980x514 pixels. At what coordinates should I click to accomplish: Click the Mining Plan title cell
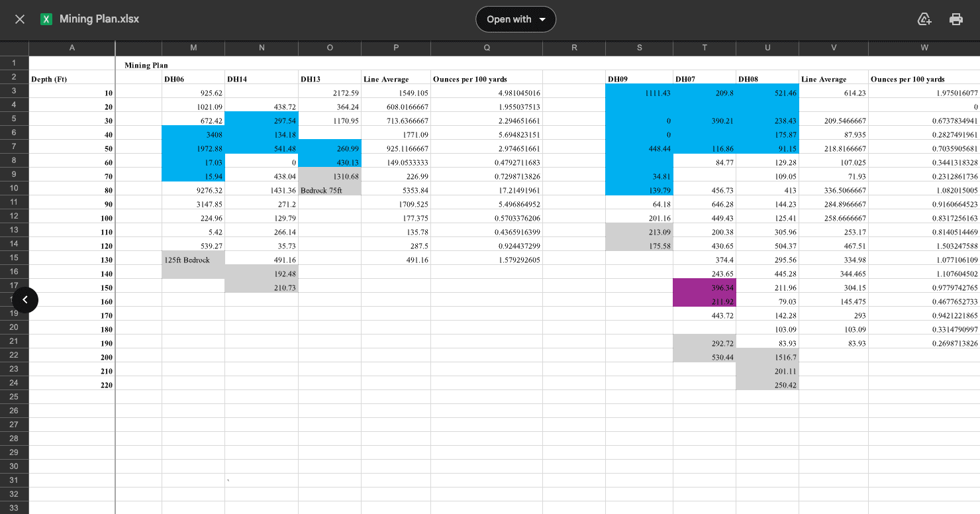[146, 65]
